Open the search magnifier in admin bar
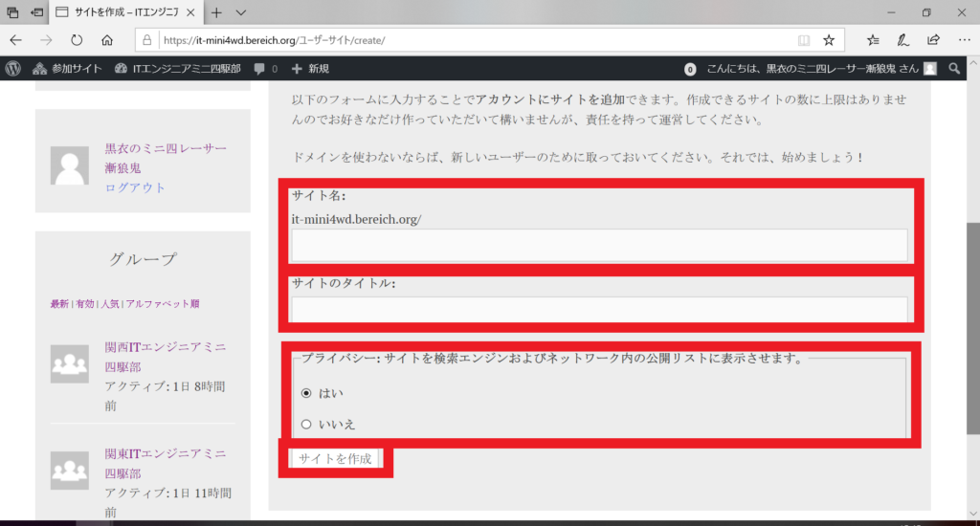The height and width of the screenshot is (526, 980). point(954,69)
